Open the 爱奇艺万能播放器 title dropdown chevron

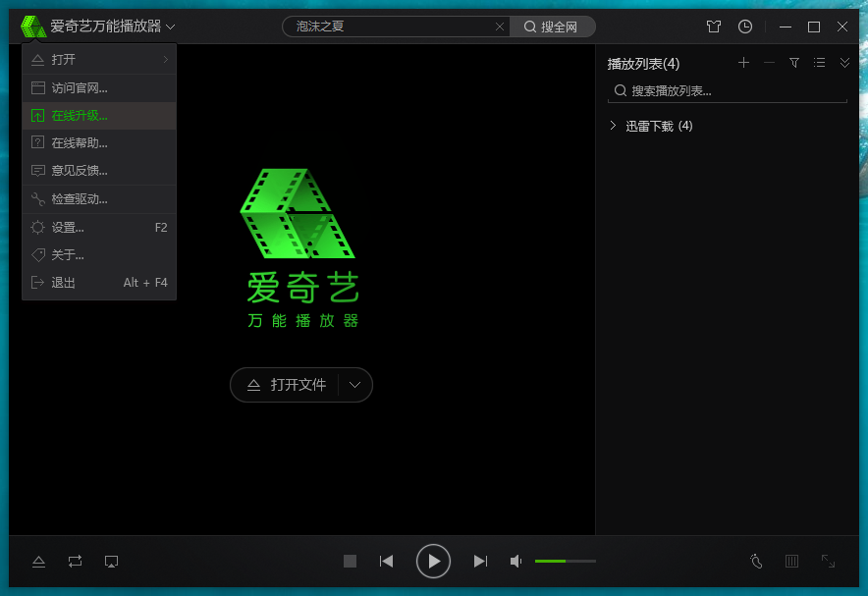click(x=171, y=27)
